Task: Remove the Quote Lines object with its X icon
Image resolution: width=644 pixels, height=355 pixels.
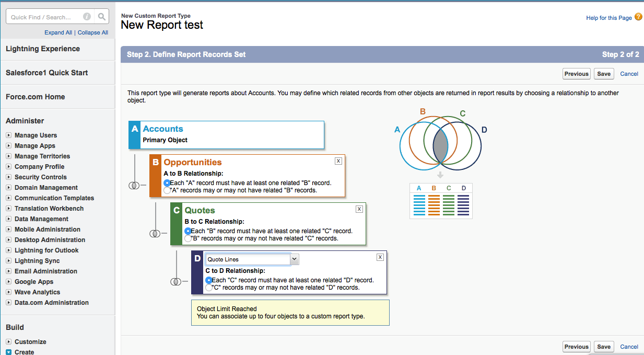Action: coord(380,257)
